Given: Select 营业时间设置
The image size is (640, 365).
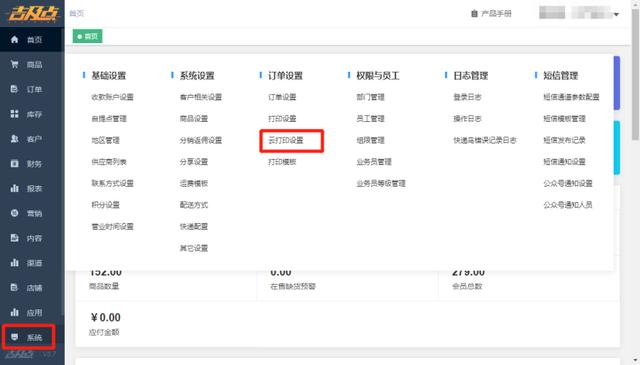Looking at the screenshot, I should click(113, 227).
